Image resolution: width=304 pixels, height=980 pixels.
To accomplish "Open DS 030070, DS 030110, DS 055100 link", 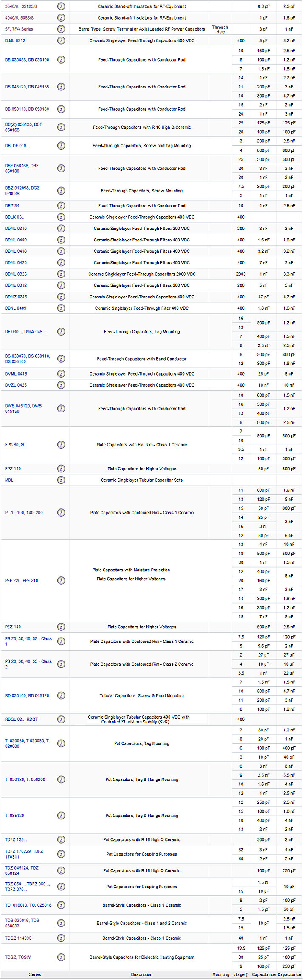I will tap(28, 359).
